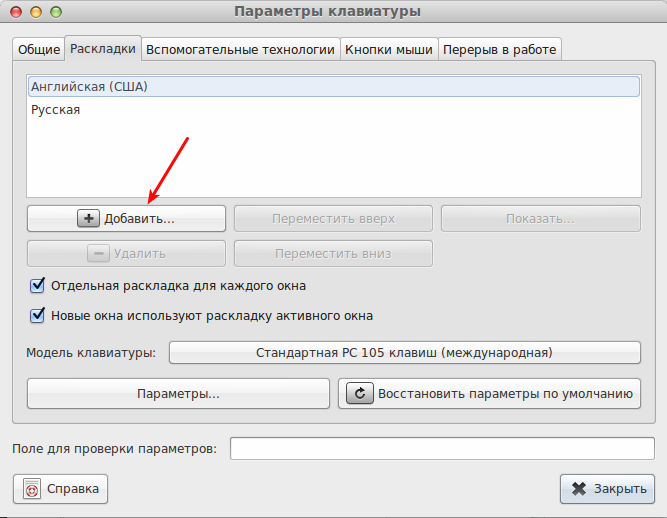Click the X icon on the Закрыть button
The image size is (667, 518).
coord(579,489)
